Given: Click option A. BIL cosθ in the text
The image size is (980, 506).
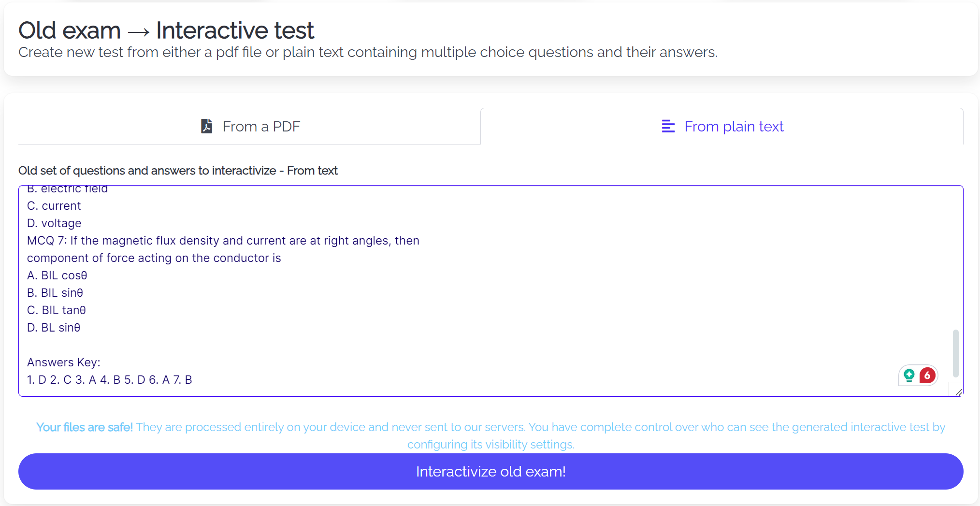Looking at the screenshot, I should 57,275.
